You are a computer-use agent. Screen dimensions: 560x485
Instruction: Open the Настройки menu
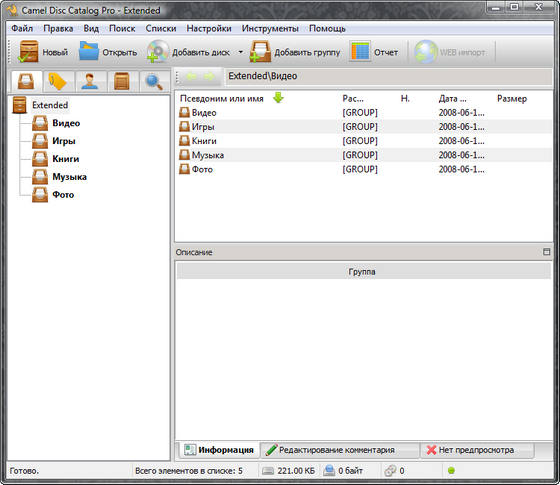tap(209, 29)
